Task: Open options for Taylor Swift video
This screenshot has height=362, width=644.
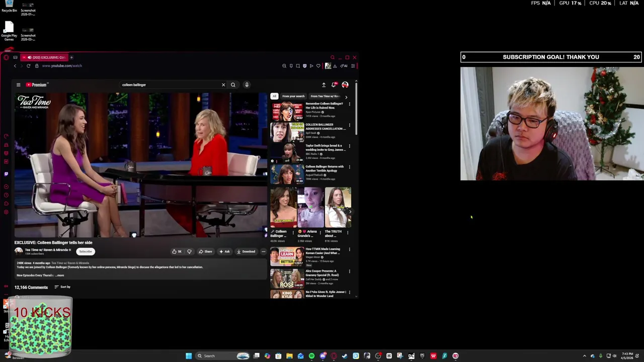Action: pos(349,146)
